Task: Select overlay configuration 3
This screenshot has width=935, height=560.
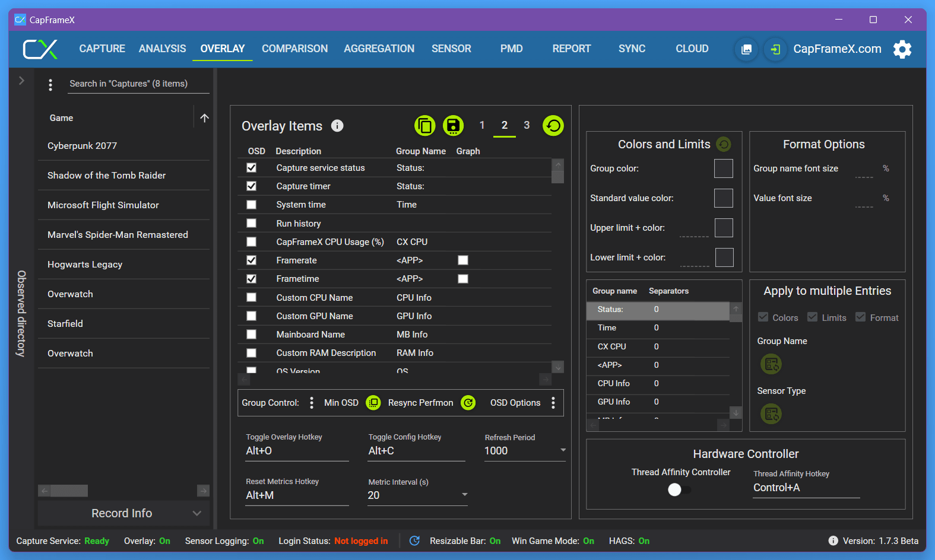Action: click(x=527, y=125)
